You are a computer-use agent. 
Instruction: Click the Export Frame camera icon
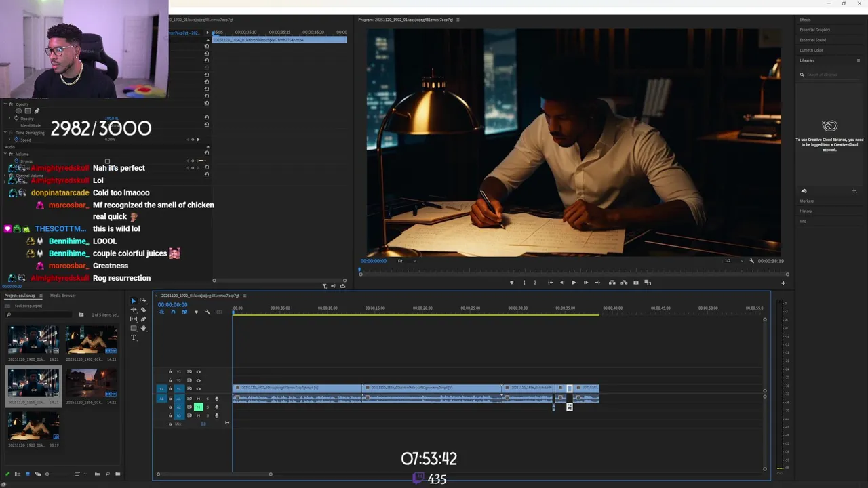click(636, 283)
